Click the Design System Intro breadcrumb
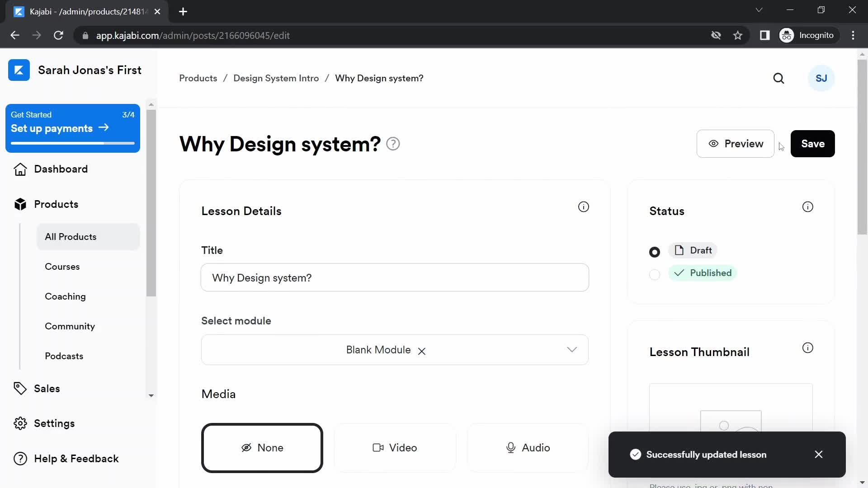 [276, 78]
